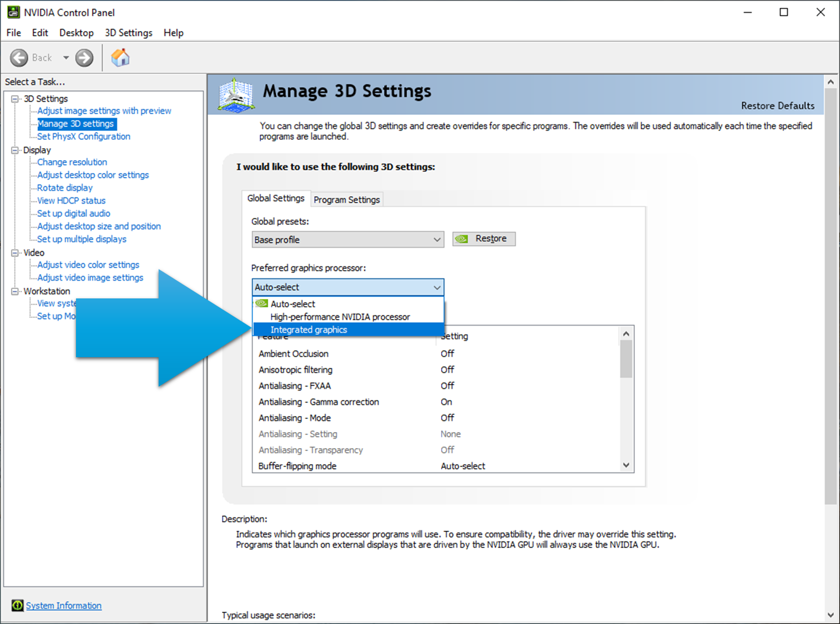Viewport: 840px width, 624px height.
Task: Open View HDCP status task
Action: pos(71,200)
